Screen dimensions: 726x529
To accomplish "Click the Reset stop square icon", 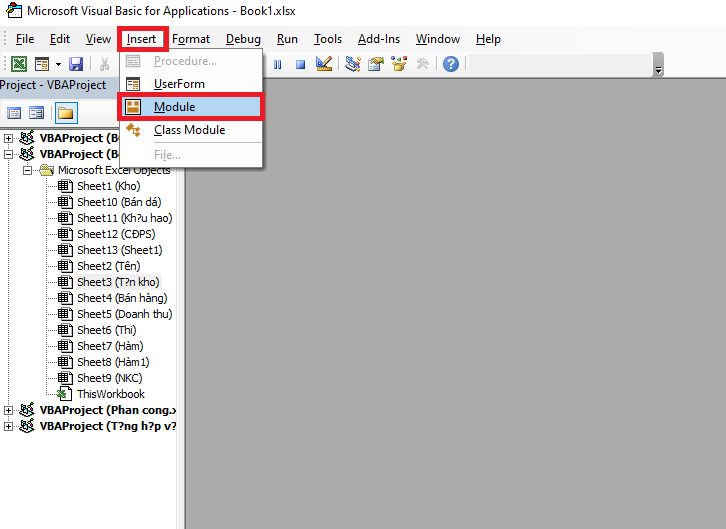I will point(300,64).
